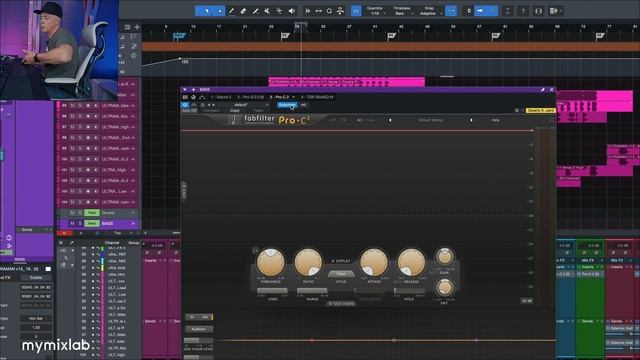Click the Channel column header in console
The width and height of the screenshot is (640, 360).
click(x=111, y=242)
